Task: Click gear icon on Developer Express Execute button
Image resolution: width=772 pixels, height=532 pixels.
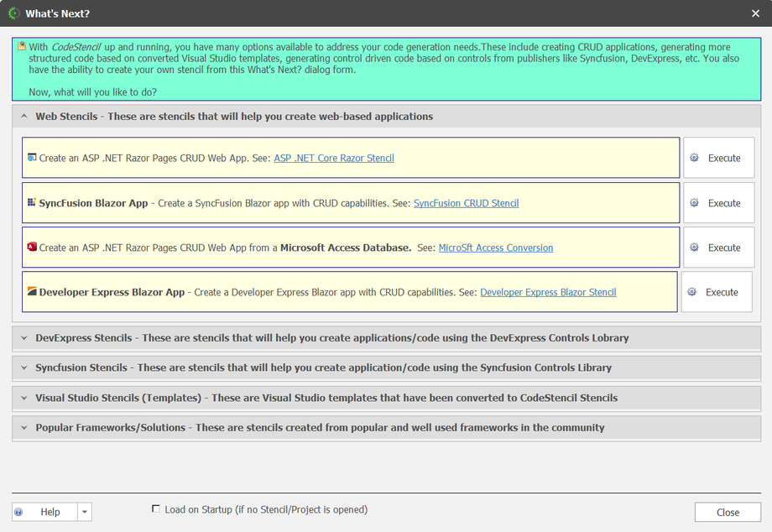Action: click(692, 292)
